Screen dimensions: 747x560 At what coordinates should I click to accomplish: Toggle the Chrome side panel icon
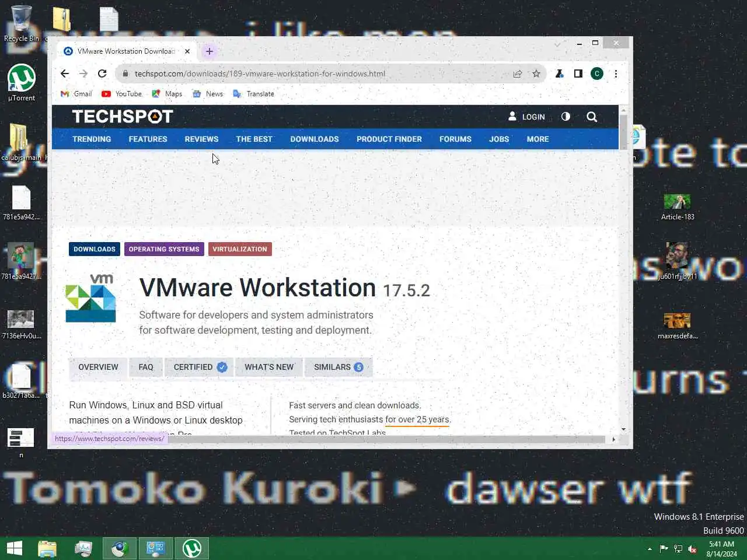point(578,73)
